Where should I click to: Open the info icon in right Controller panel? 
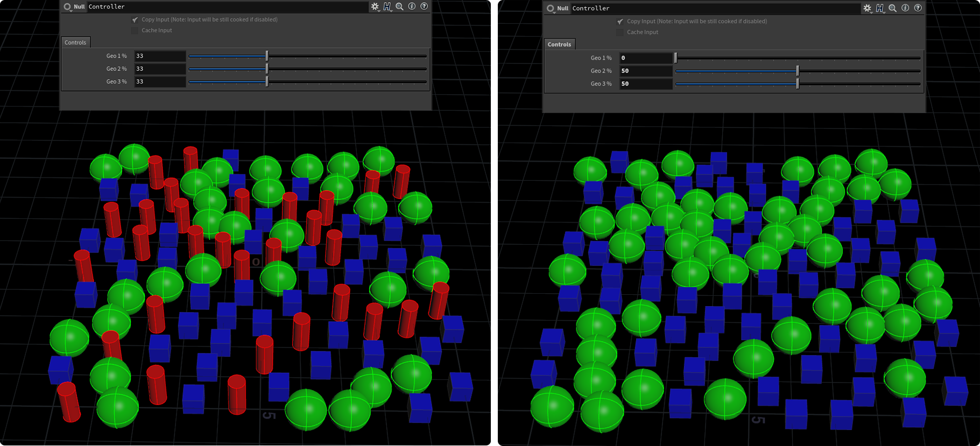pos(905,8)
